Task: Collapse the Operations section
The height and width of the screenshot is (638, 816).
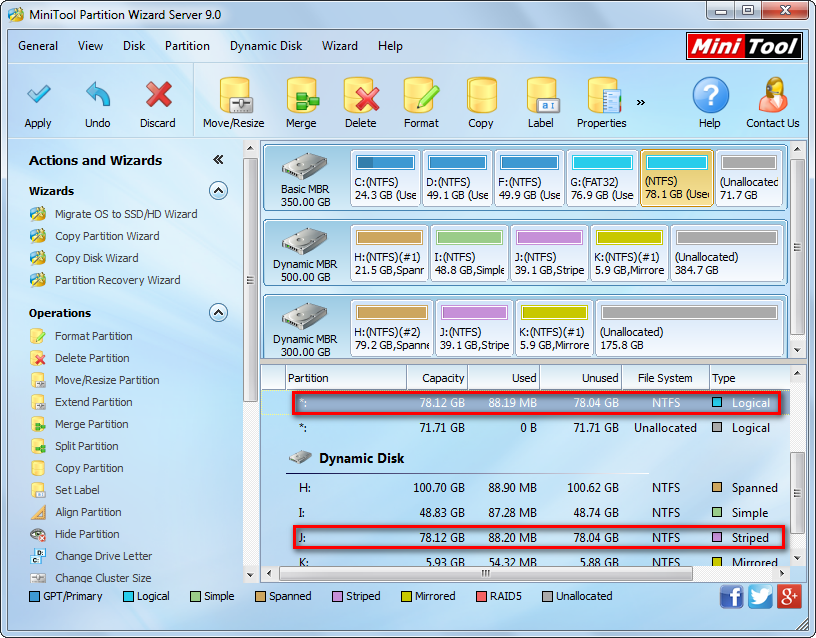Action: tap(219, 313)
